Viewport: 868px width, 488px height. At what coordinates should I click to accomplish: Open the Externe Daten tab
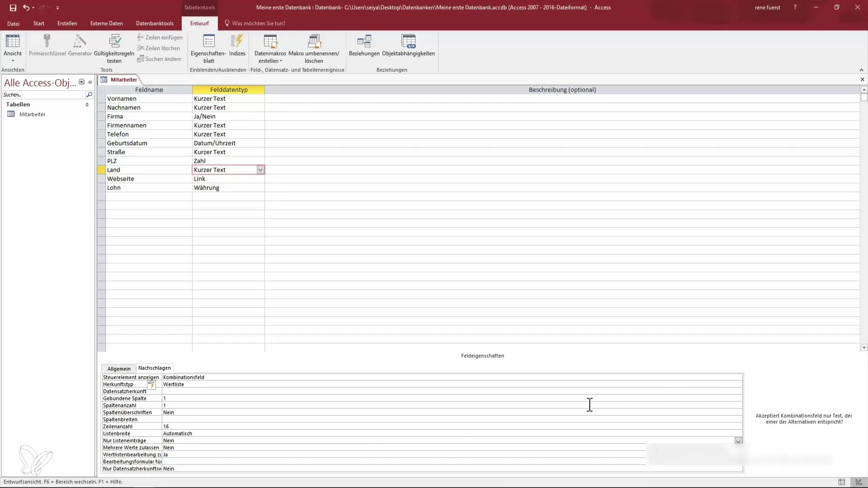(x=107, y=23)
